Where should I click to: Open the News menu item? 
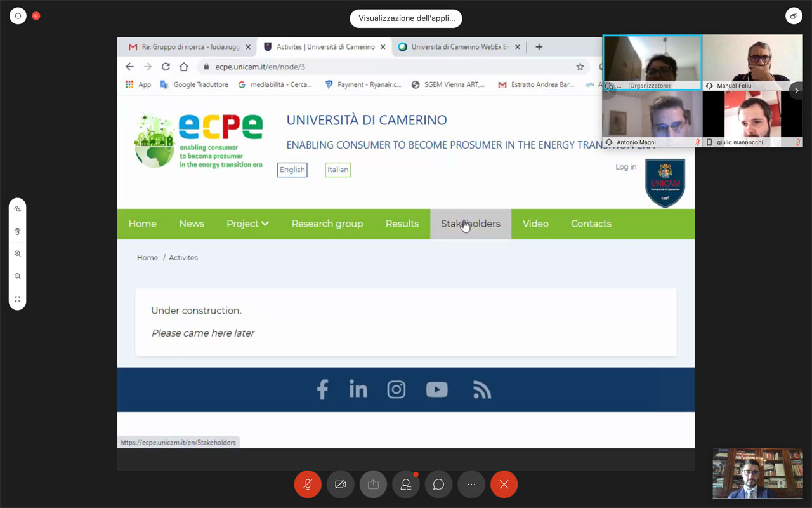click(x=192, y=224)
